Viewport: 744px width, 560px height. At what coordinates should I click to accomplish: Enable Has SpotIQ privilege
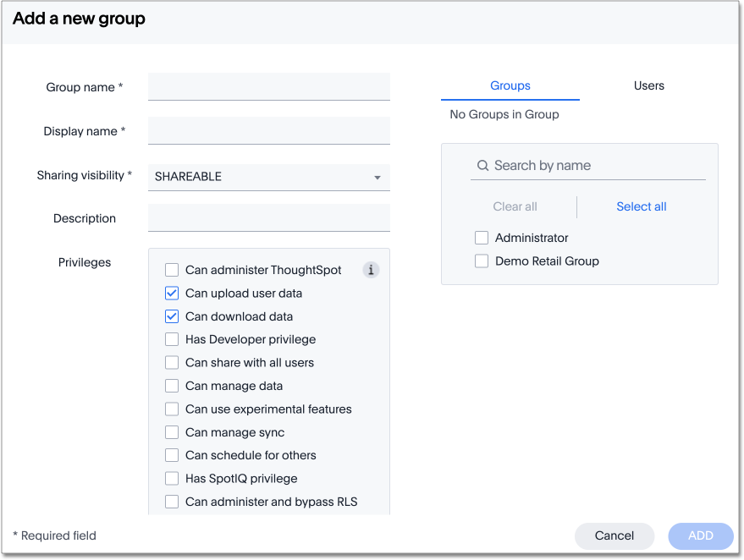172,478
